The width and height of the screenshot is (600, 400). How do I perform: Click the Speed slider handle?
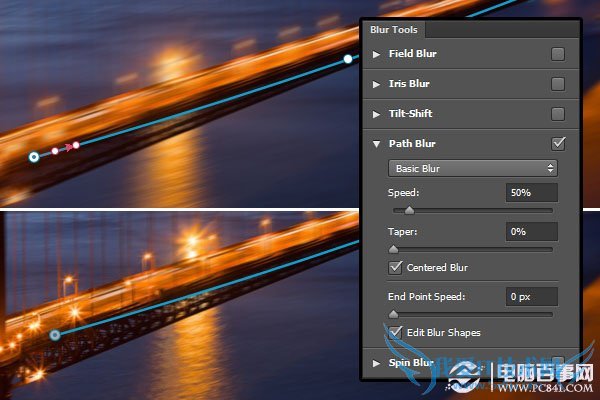tap(409, 210)
